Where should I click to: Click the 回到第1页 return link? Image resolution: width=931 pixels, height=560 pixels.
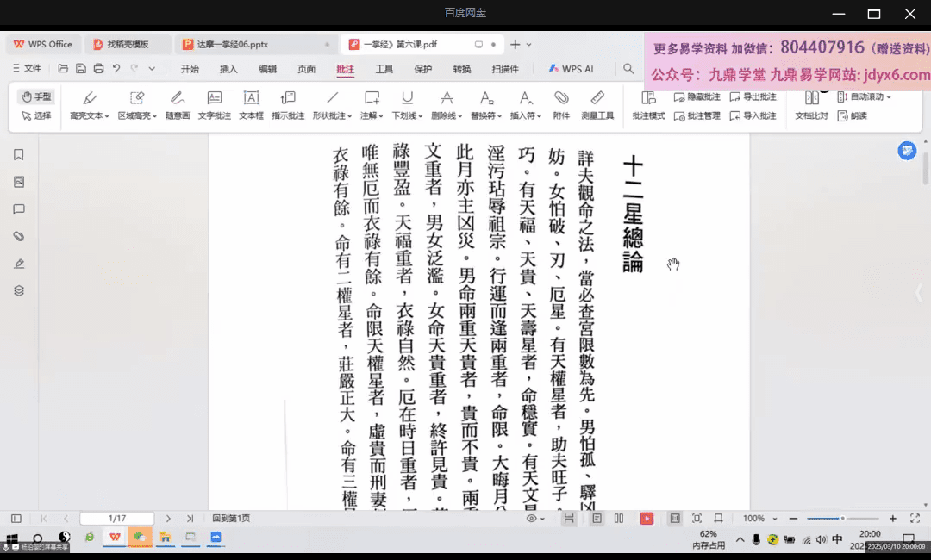[231, 519]
